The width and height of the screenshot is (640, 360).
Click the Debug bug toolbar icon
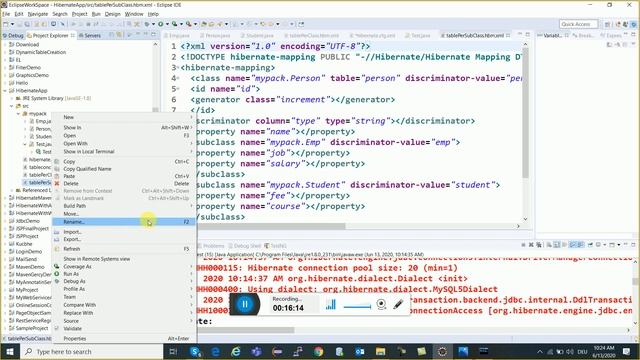pyautogui.click(x=147, y=24)
